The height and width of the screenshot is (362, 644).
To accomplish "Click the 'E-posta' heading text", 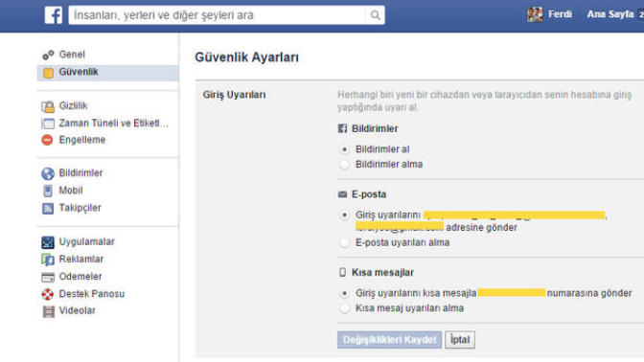I will tap(369, 194).
